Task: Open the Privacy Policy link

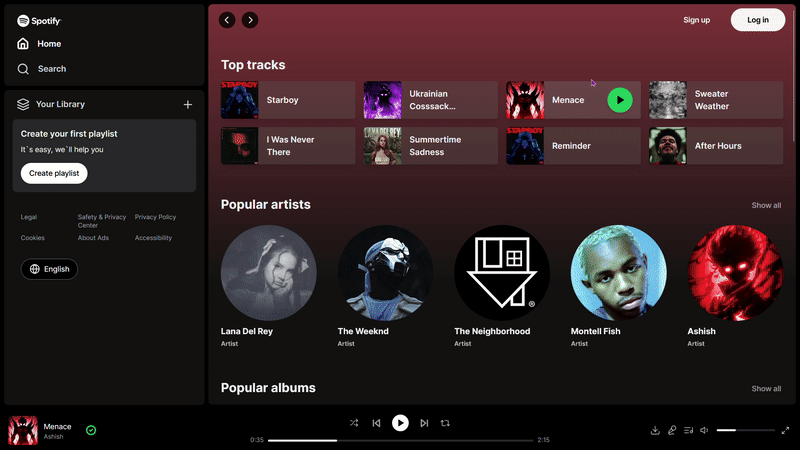Action: [155, 217]
